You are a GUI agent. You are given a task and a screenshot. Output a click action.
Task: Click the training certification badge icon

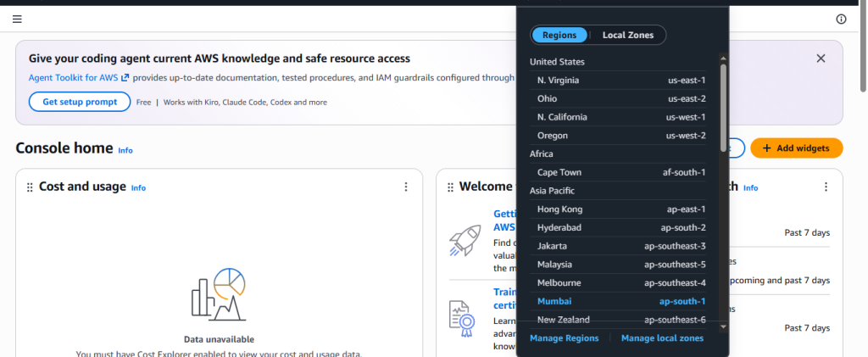(462, 320)
